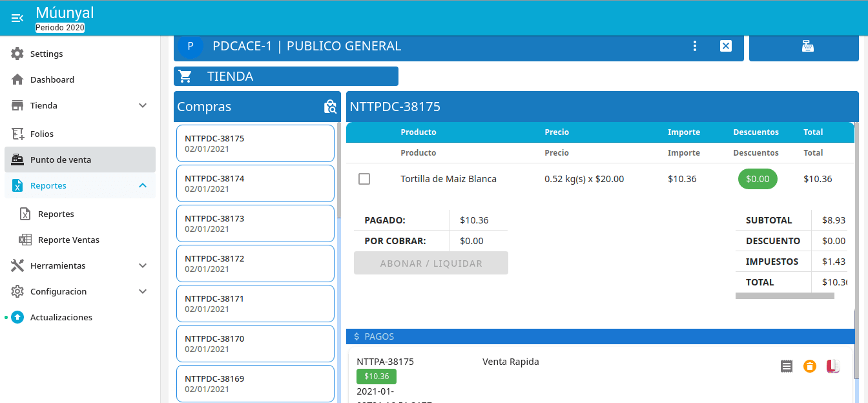Image resolution: width=868 pixels, height=403 pixels.
Task: Delete payment NTTPA-38175 with orange trash icon
Action: tap(809, 366)
